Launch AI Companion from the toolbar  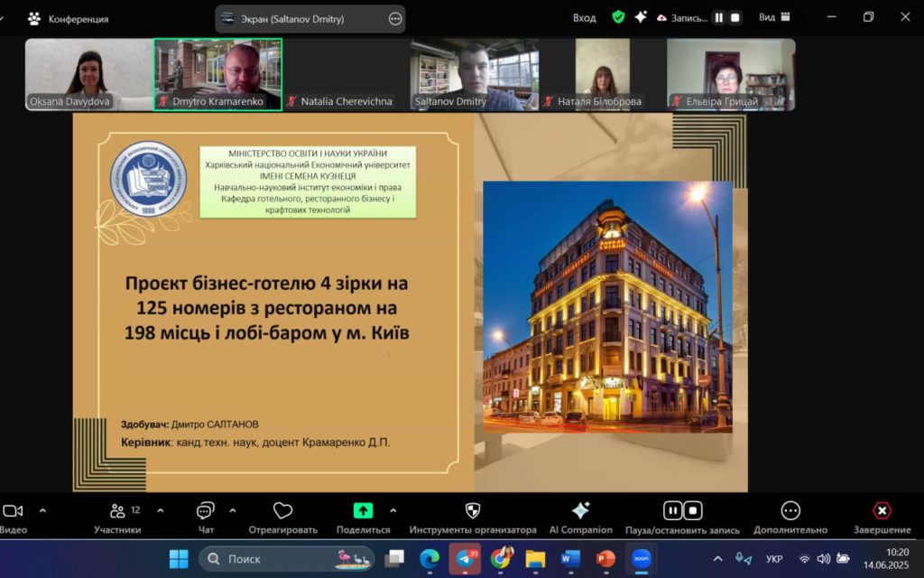click(580, 511)
